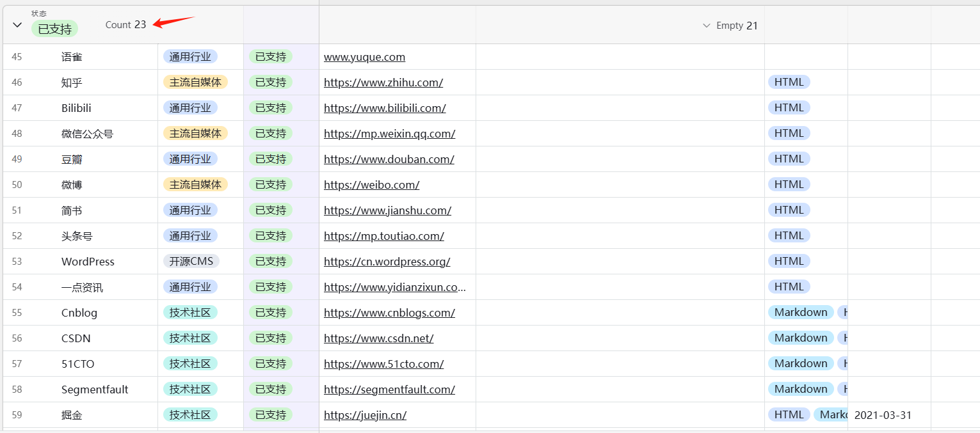Image resolution: width=980 pixels, height=433 pixels.
Task: Select the 豆瓣 name cell
Action: [x=72, y=159]
